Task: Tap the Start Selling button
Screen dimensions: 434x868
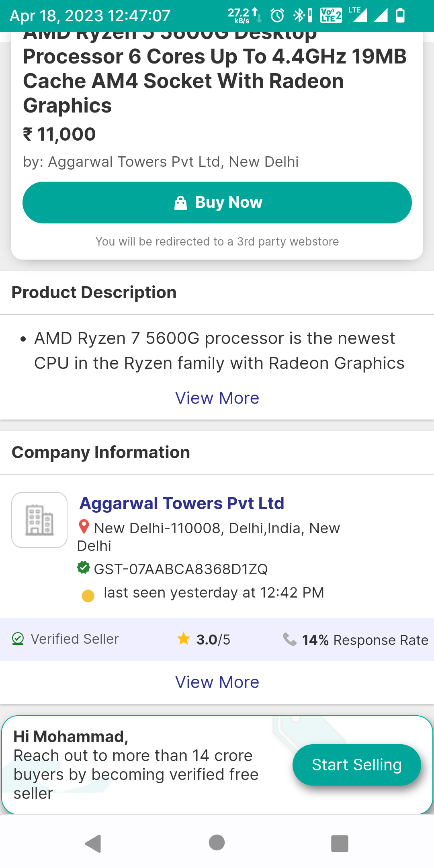Action: (356, 764)
